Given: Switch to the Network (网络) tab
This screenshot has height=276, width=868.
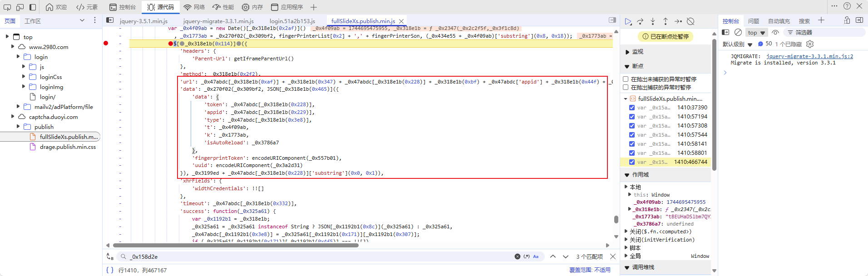Looking at the screenshot, I should (194, 7).
